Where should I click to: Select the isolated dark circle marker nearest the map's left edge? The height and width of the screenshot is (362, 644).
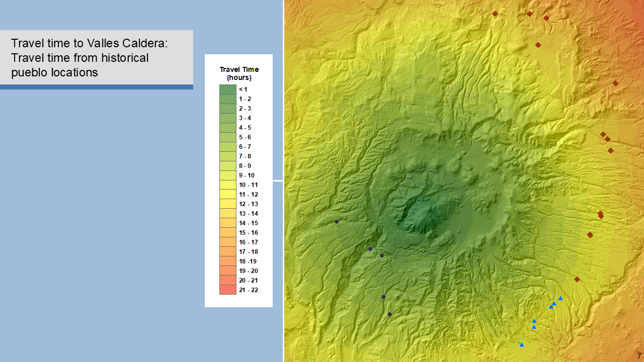click(x=337, y=222)
